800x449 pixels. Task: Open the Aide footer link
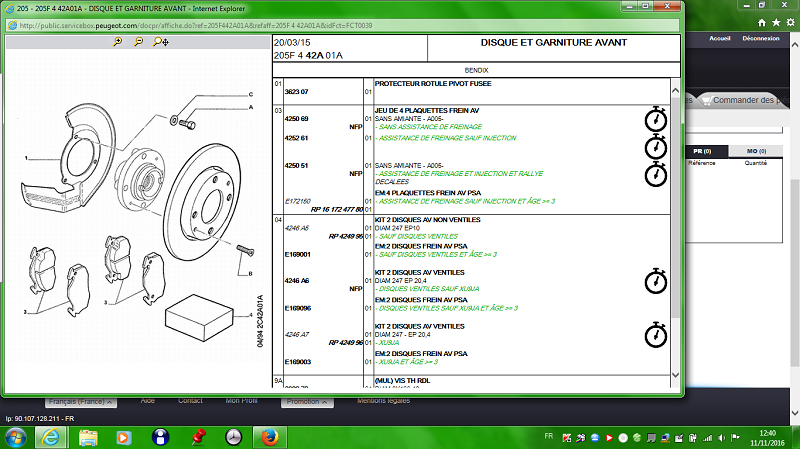coord(147,401)
